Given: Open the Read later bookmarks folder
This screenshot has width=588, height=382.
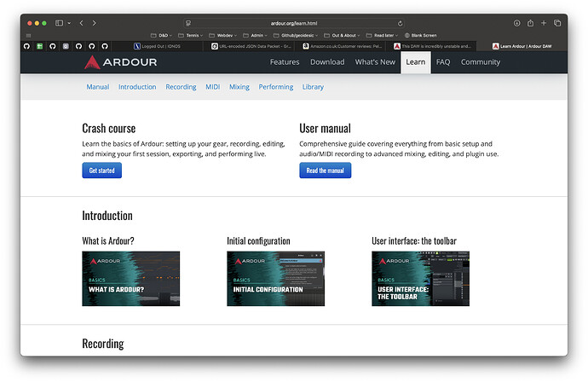Looking at the screenshot, I should 385,35.
